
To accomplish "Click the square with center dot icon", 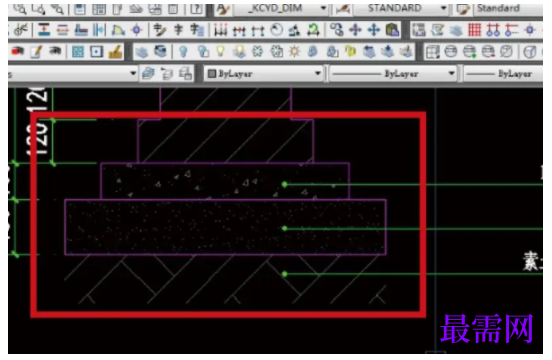I will pyautogui.click(x=96, y=52).
